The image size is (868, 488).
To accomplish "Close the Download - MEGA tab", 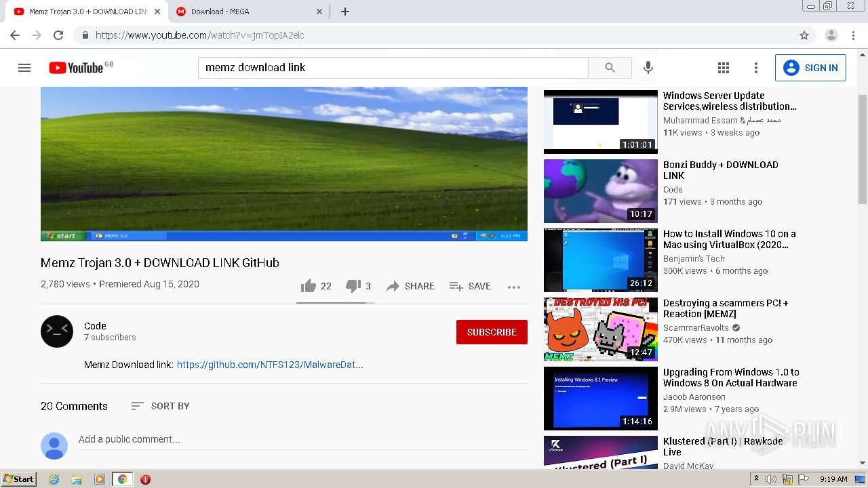I will click(320, 12).
